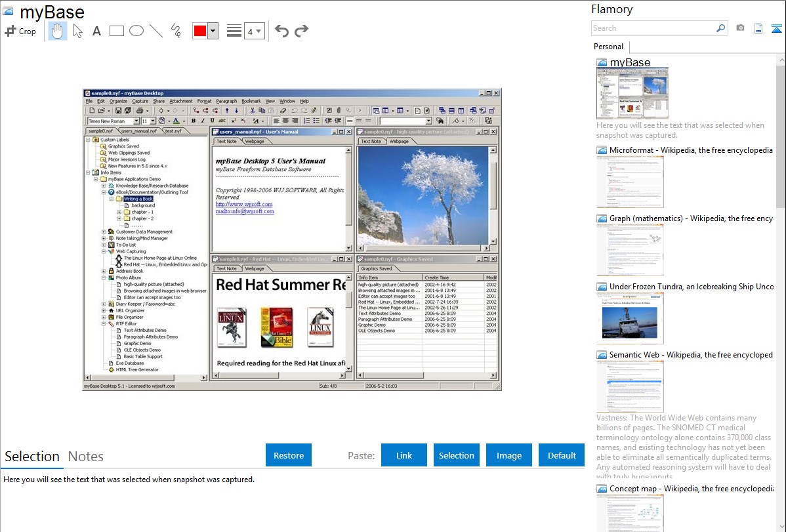This screenshot has width=786, height=532.
Task: Click the gray 'Here you will see' description under sidebar myBase
Action: (x=680, y=130)
